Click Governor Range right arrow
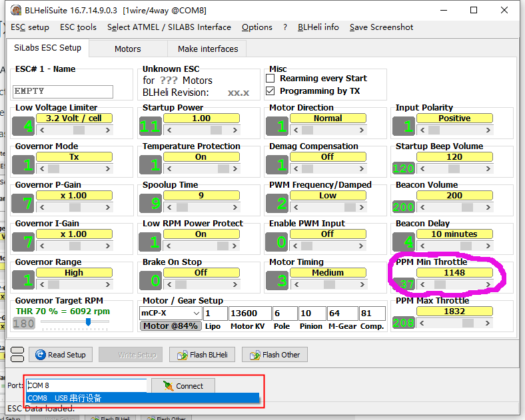 [x=108, y=285]
